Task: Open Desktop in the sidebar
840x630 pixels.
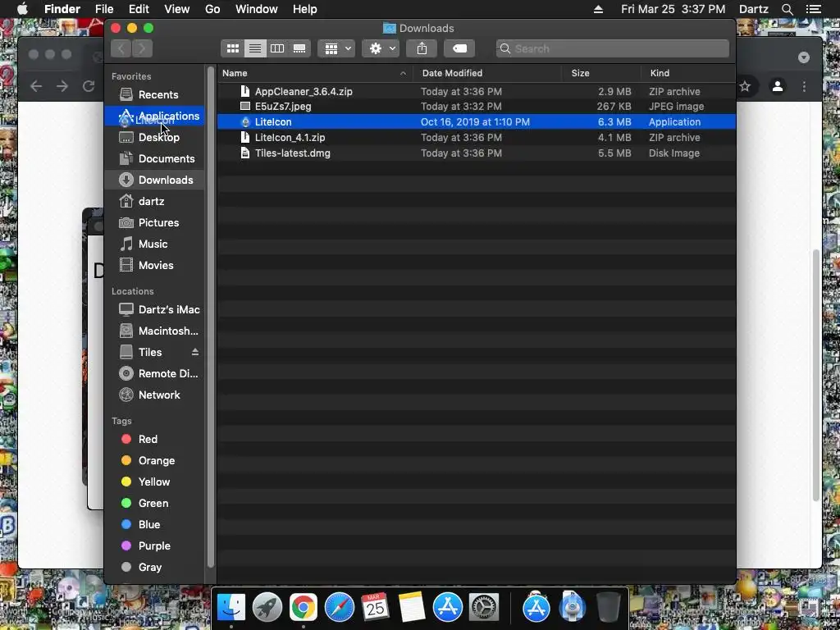Action: [x=154, y=138]
